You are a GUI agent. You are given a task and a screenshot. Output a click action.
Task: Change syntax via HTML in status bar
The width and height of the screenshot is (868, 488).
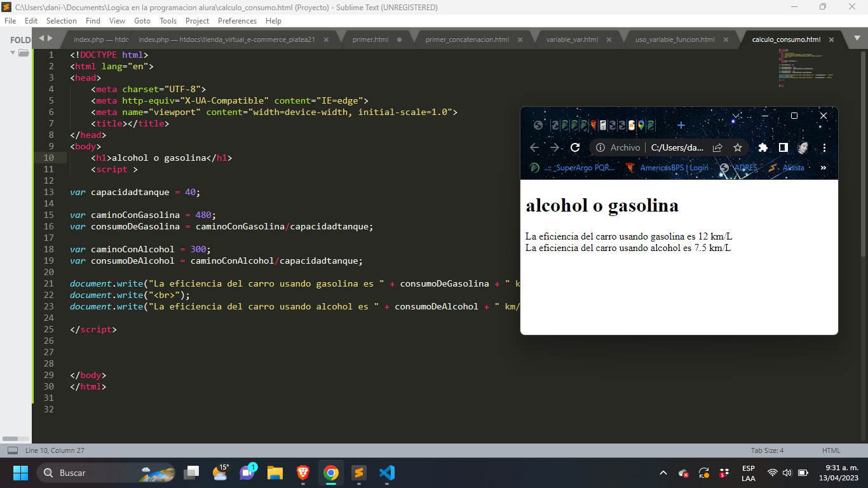tap(831, 451)
